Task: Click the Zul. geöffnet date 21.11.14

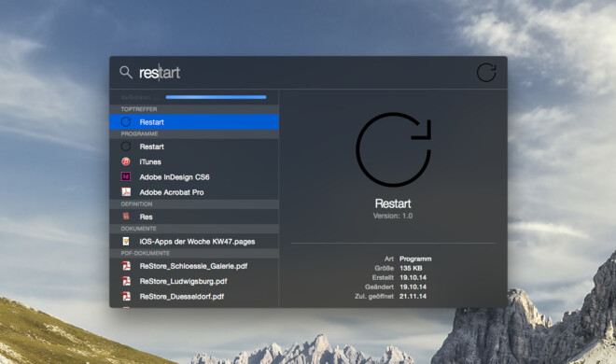Action: [x=413, y=297]
